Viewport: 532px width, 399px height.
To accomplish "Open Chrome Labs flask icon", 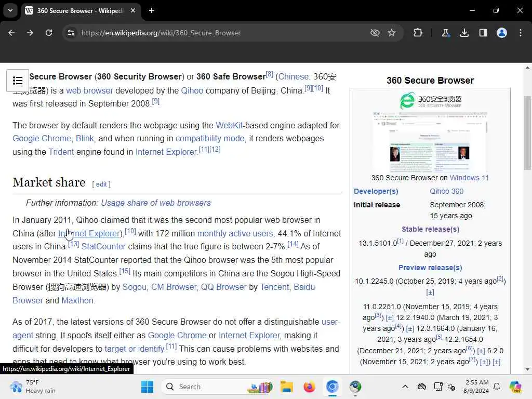I will 445,33.
